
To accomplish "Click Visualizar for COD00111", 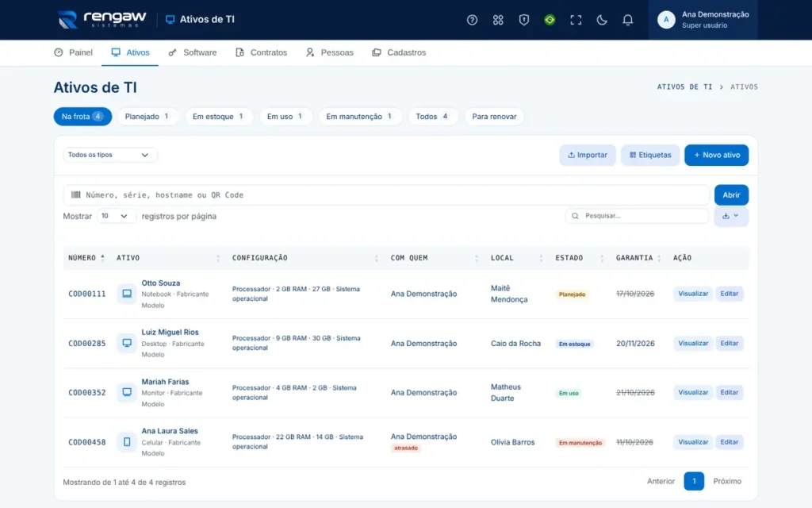I will pos(693,294).
